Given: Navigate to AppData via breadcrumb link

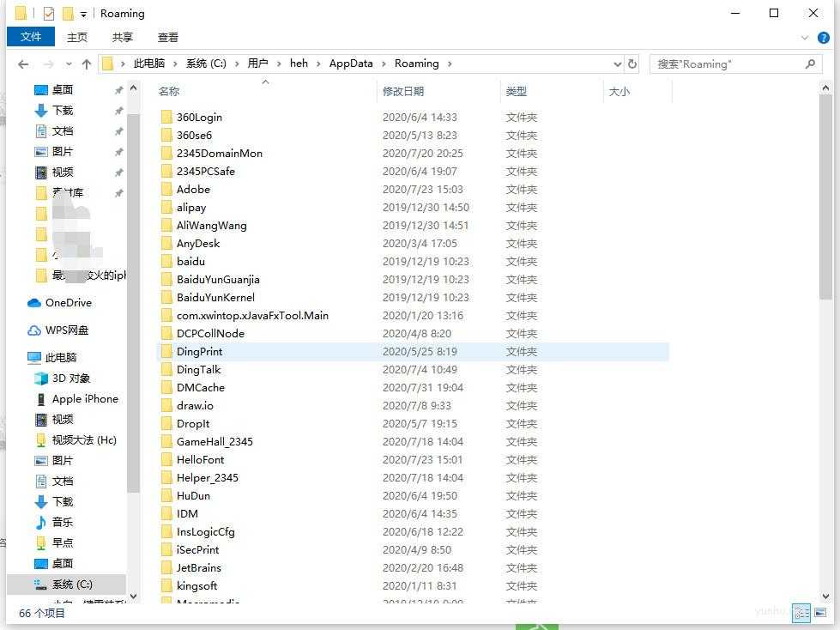Looking at the screenshot, I should [350, 63].
